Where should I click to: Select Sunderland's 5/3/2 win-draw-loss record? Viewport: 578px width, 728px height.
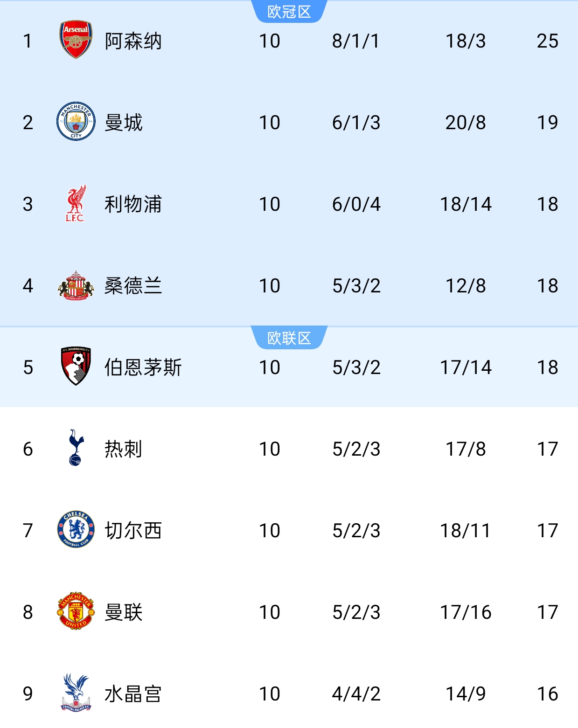356,286
